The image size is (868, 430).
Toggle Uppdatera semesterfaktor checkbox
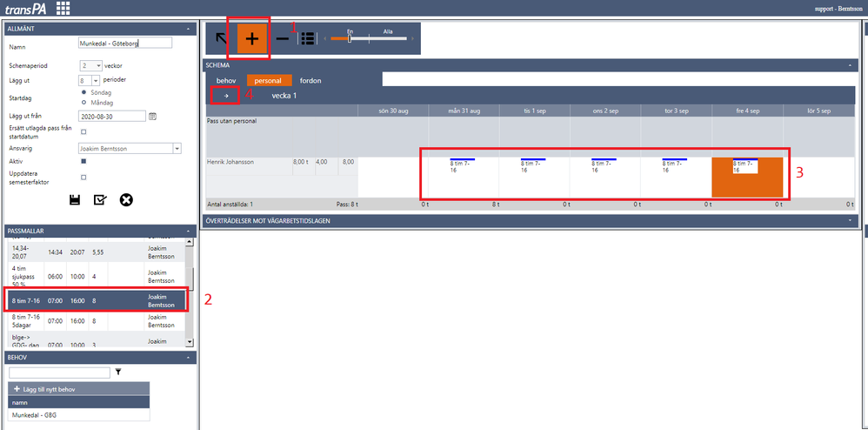(83, 178)
